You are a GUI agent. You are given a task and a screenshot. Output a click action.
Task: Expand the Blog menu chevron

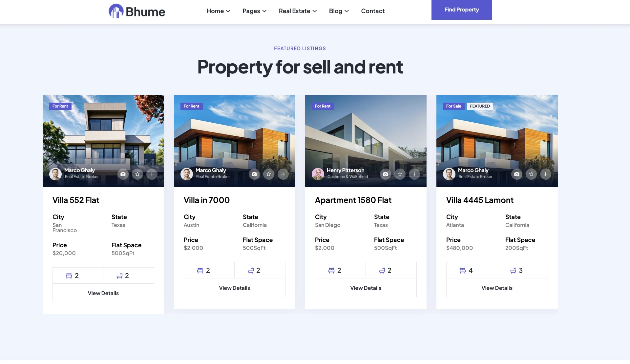[x=346, y=11]
